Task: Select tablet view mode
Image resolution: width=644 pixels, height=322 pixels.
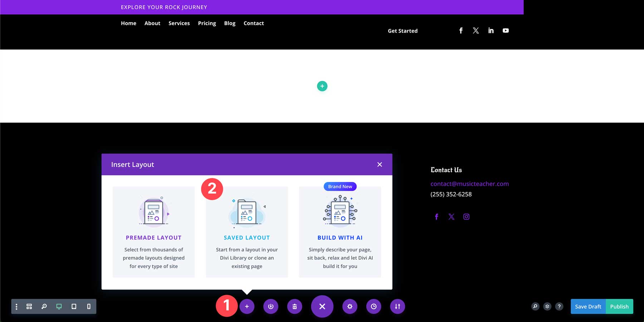Action: coord(74,307)
